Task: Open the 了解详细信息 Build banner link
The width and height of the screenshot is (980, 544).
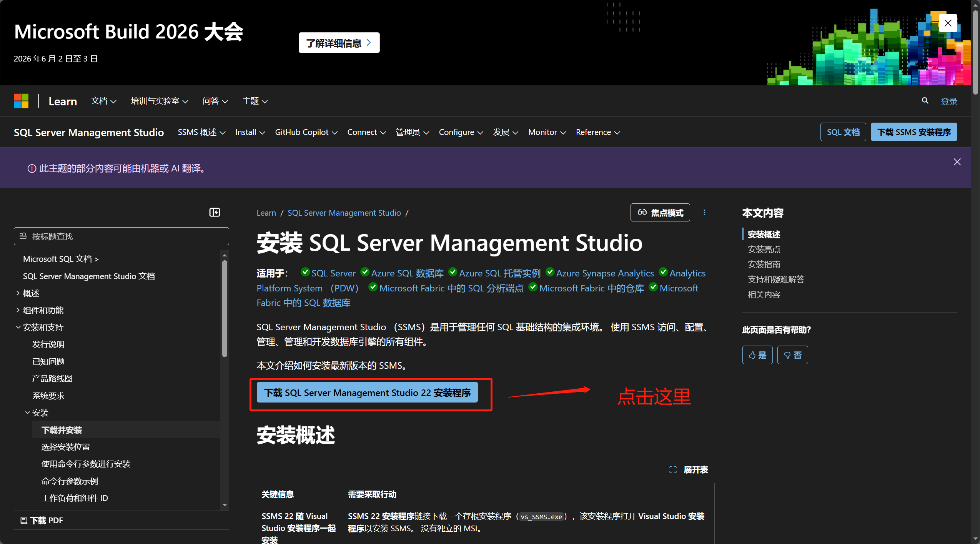Action: pyautogui.click(x=339, y=43)
